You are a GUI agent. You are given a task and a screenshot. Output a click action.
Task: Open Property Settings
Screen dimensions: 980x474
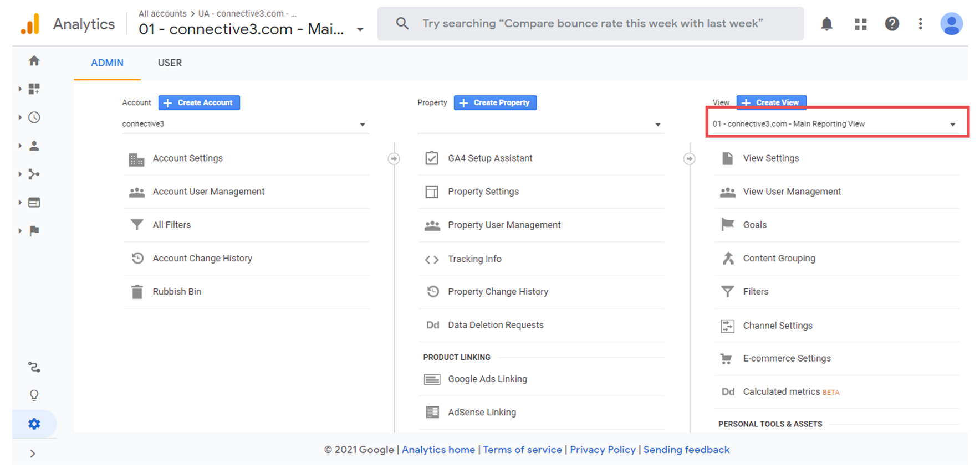pos(542,192)
